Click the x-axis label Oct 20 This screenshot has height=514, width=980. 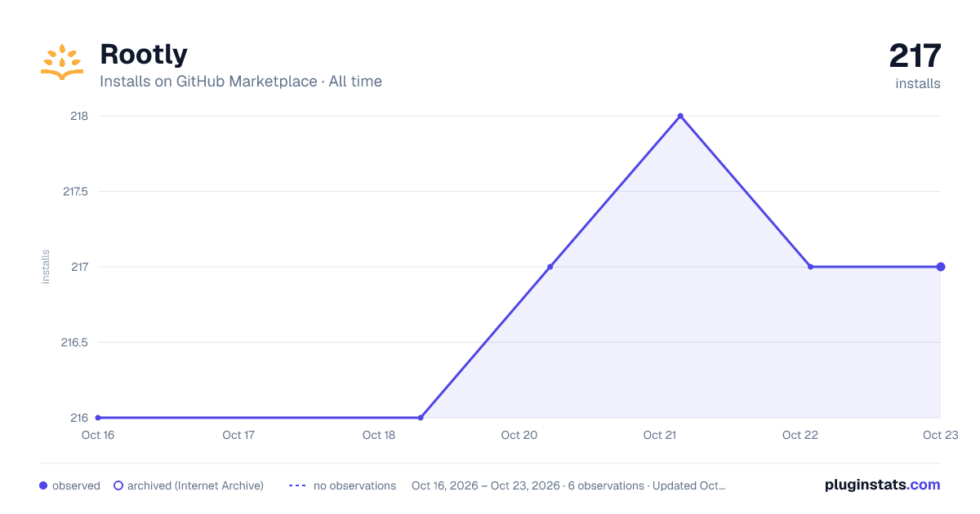point(519,435)
